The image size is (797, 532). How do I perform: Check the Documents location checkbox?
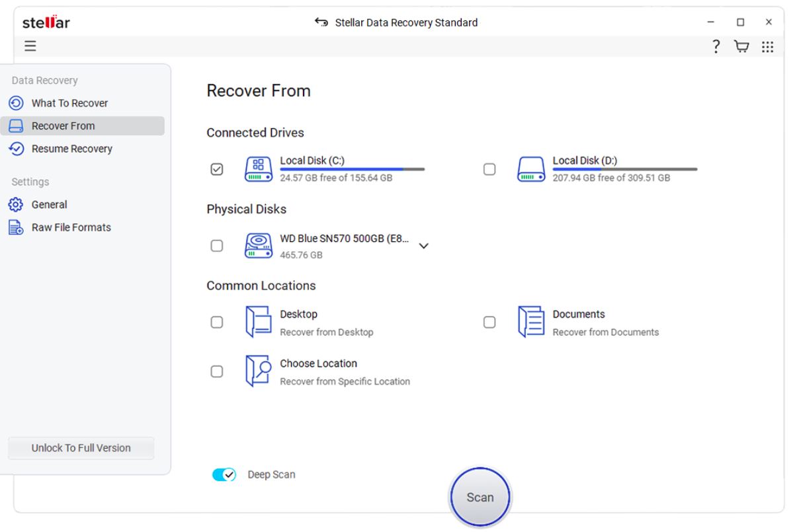point(489,323)
